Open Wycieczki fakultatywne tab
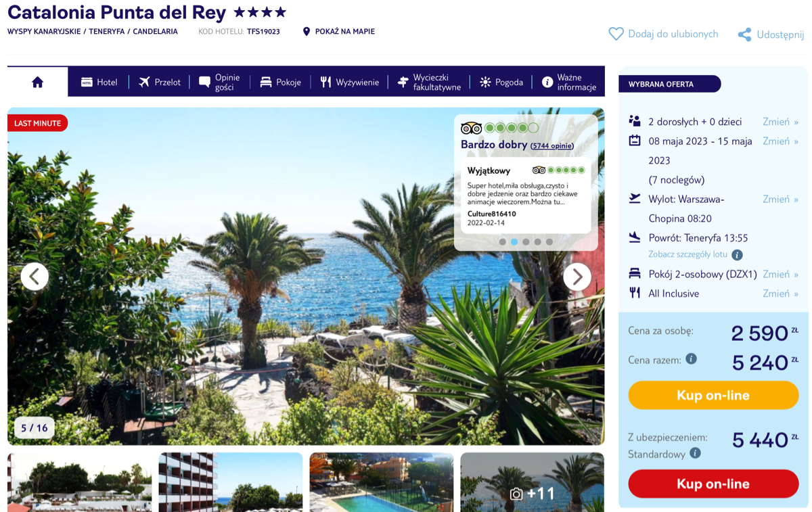 pos(429,82)
